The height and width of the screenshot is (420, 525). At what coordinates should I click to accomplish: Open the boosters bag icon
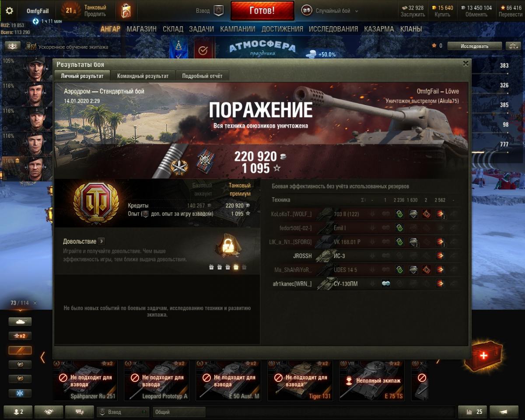pyautogui.click(x=126, y=11)
